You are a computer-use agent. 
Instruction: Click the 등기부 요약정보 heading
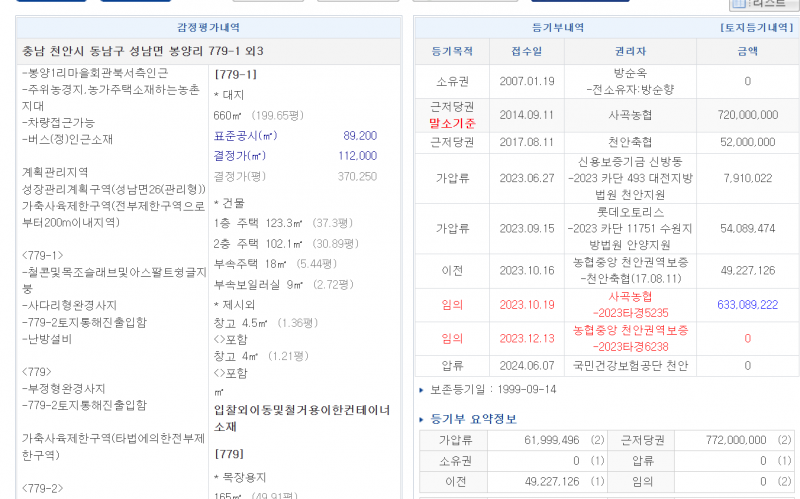click(x=473, y=419)
